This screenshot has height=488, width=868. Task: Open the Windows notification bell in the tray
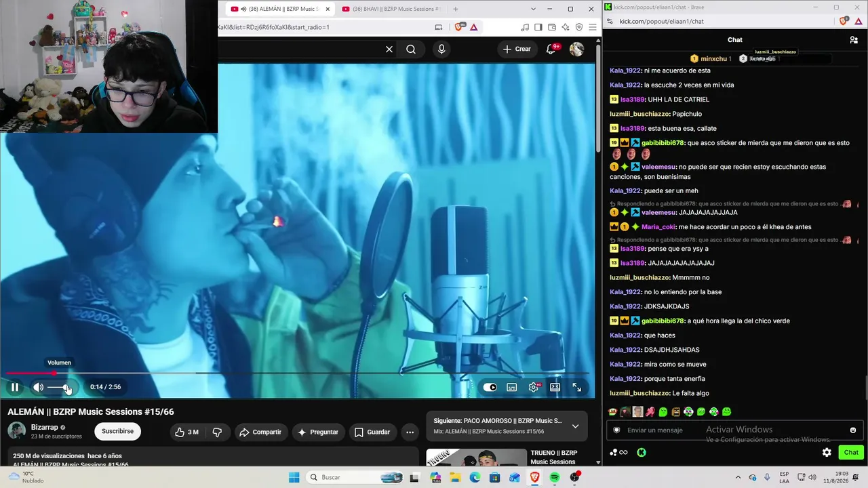click(856, 477)
